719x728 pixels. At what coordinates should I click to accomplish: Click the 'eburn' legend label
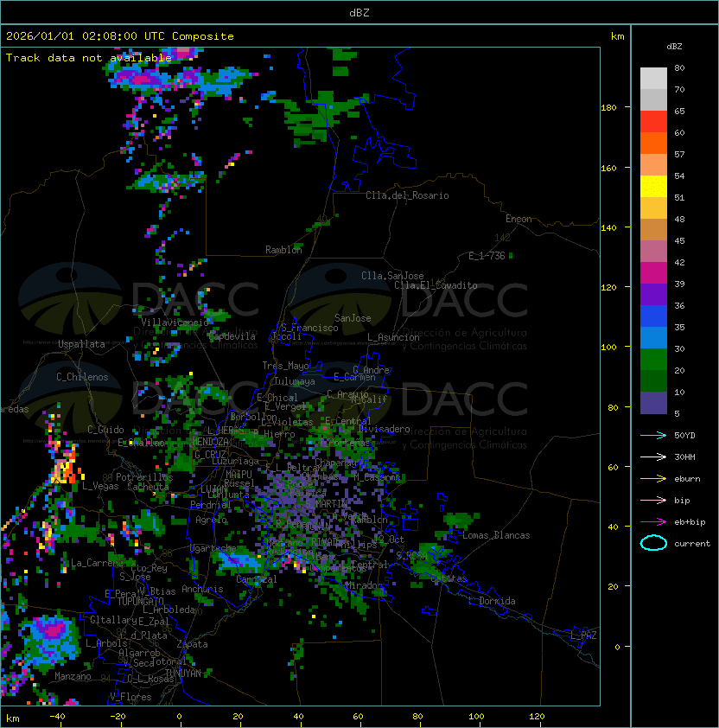coord(687,479)
